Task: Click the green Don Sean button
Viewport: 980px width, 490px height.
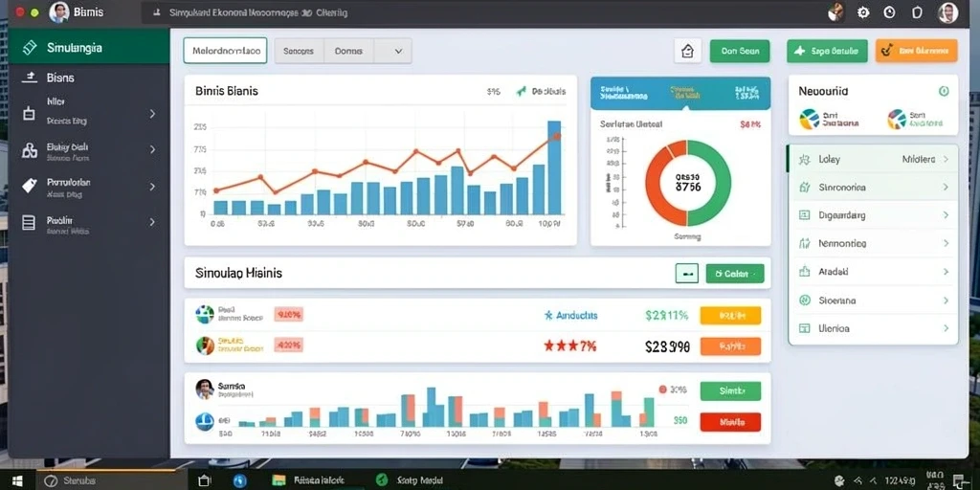Action: 740,52
